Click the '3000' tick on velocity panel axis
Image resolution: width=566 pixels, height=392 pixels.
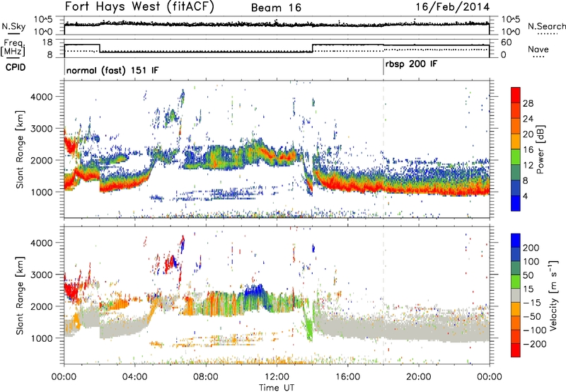tap(41, 275)
